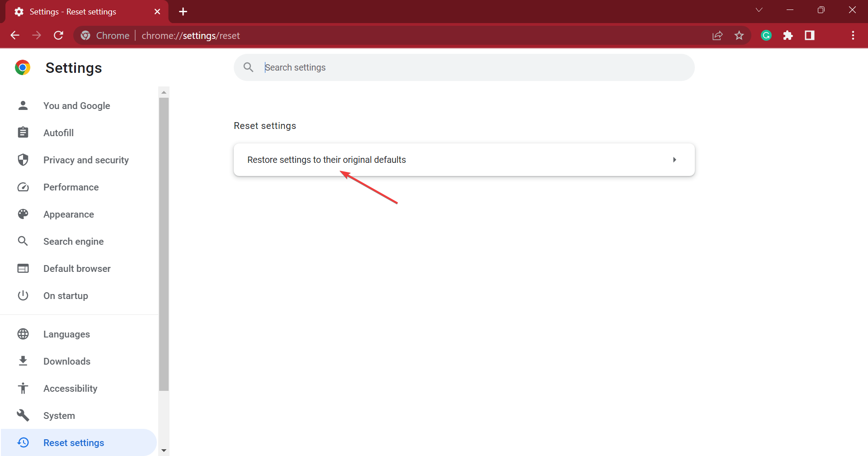
Task: Click the person icon for Accessibility
Action: pos(23,388)
